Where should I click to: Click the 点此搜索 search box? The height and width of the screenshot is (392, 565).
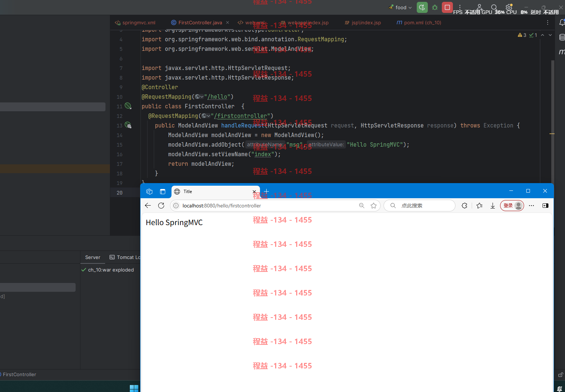(x=420, y=206)
